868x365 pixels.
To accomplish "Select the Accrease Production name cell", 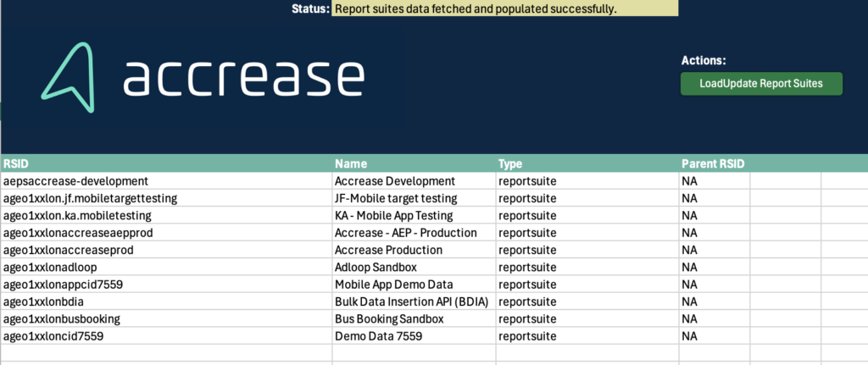I will tap(414, 250).
